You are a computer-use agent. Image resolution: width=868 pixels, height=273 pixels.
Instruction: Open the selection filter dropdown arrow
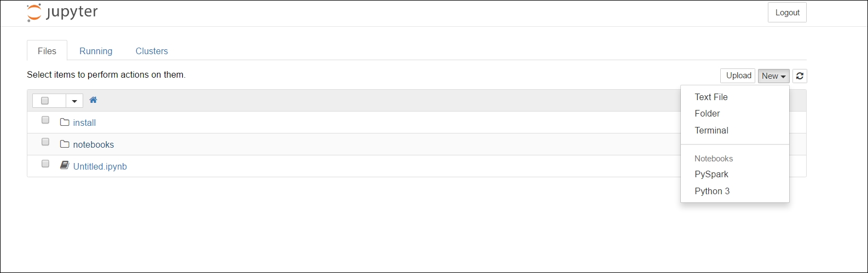click(74, 101)
